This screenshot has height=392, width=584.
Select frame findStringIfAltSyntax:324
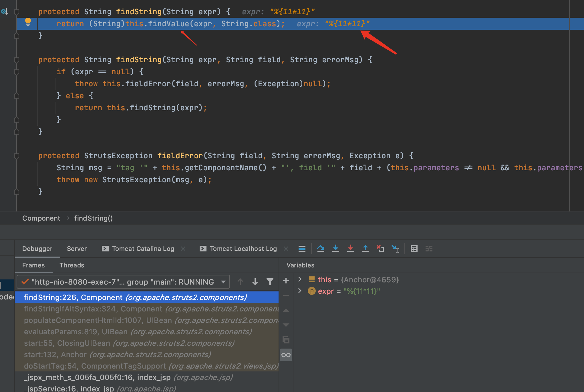147,309
